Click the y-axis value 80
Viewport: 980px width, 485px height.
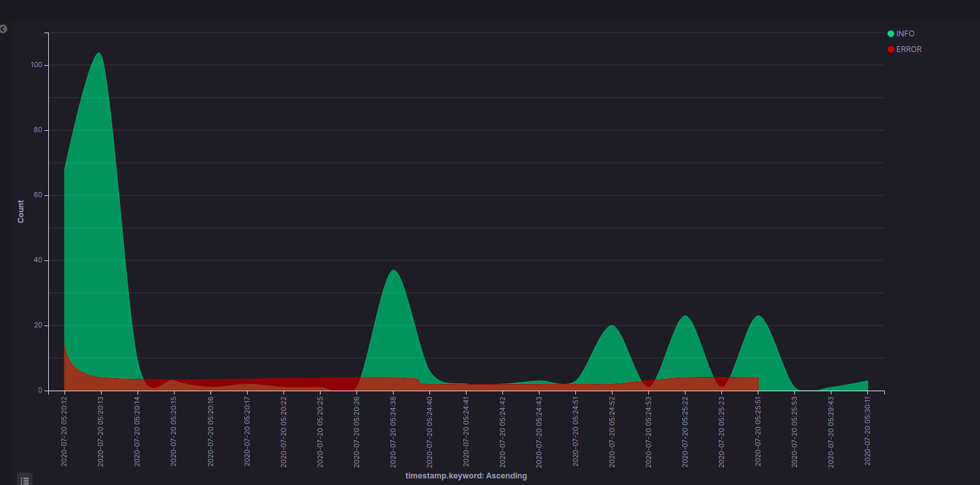pos(38,130)
